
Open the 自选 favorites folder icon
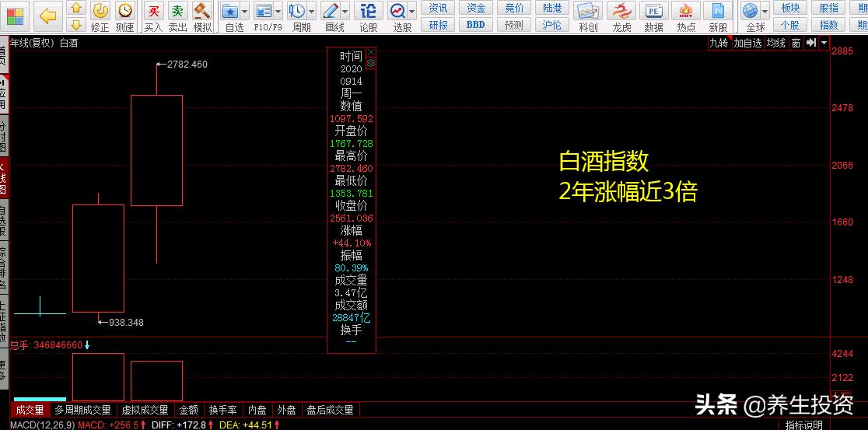click(x=230, y=11)
